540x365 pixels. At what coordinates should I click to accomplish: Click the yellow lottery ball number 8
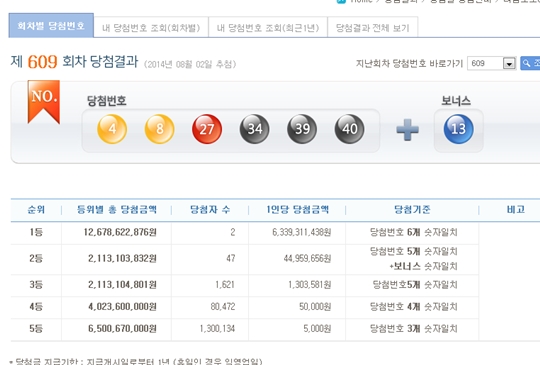tap(159, 129)
